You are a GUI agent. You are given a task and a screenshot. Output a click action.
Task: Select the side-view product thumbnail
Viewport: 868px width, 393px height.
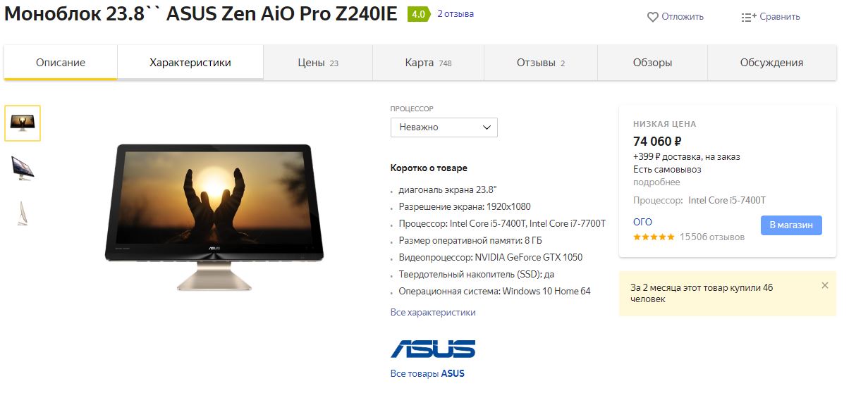click(23, 168)
